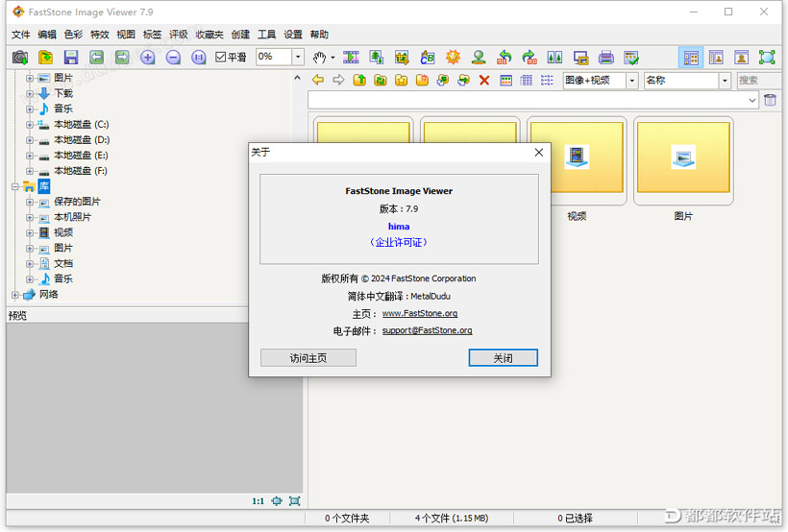Viewport: 788px width, 532px height.
Task: Open the 帮助 menu
Action: (319, 35)
